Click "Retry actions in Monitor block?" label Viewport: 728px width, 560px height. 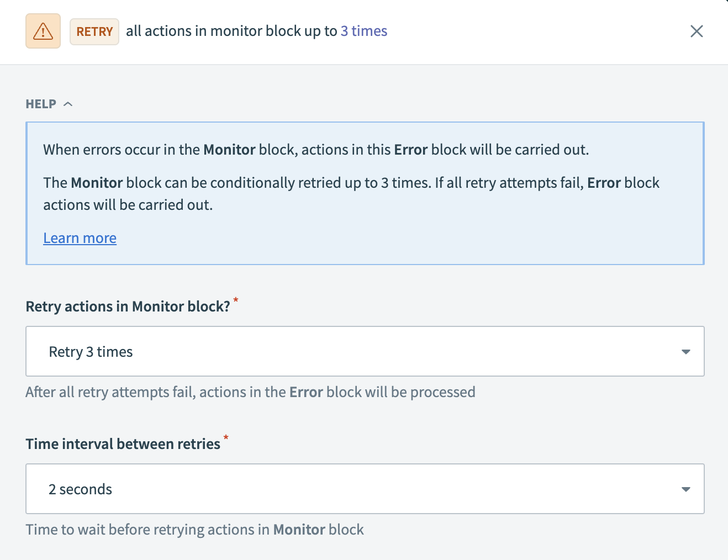pos(128,307)
